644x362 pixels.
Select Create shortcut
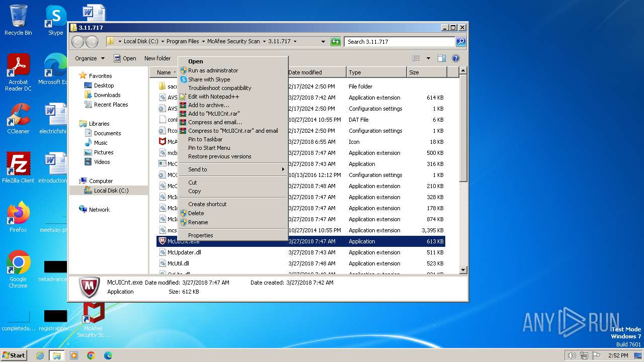[x=233, y=204]
